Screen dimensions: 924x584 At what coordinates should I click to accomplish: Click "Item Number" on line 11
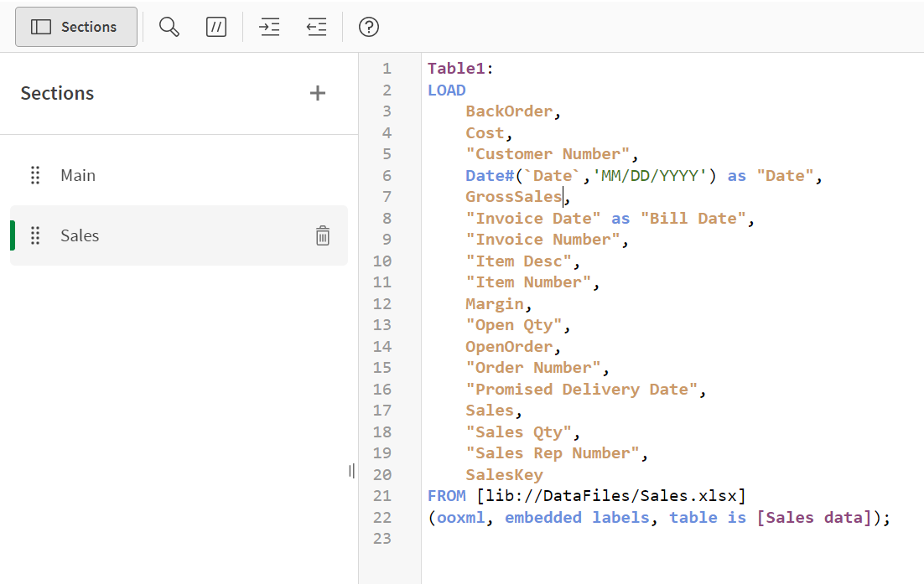528,282
